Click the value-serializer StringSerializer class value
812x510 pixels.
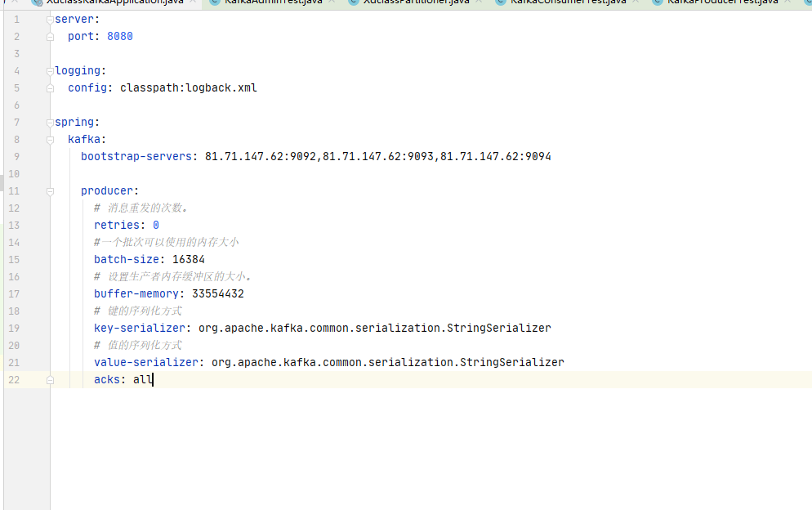pyautogui.click(x=388, y=362)
